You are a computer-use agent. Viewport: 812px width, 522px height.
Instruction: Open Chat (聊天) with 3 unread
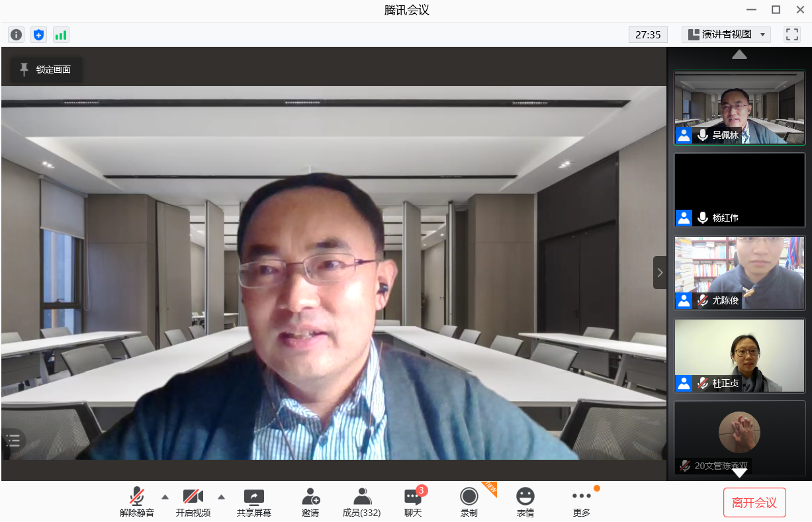point(413,502)
